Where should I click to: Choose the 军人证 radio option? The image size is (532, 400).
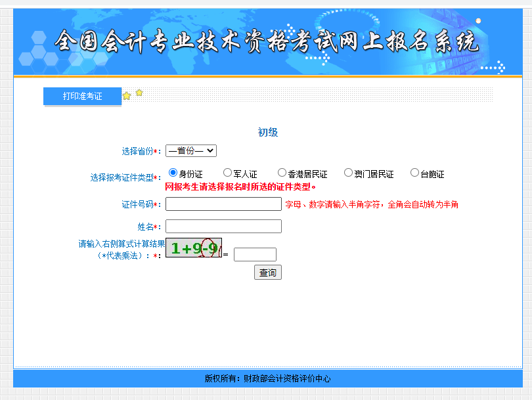click(x=228, y=173)
